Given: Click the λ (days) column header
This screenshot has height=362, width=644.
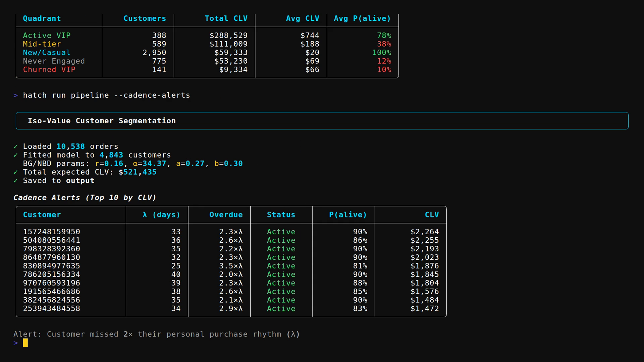Looking at the screenshot, I should click(161, 215).
